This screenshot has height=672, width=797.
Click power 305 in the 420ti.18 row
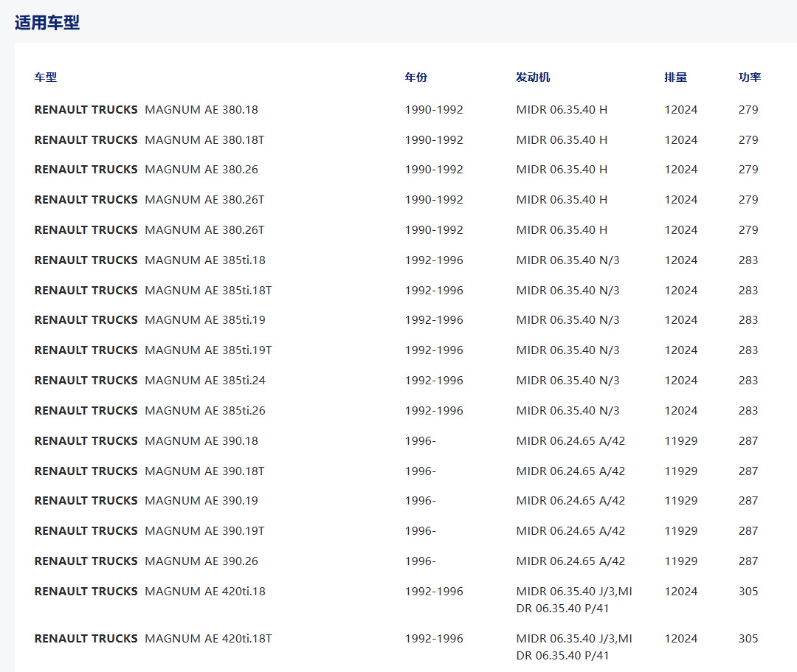[748, 592]
